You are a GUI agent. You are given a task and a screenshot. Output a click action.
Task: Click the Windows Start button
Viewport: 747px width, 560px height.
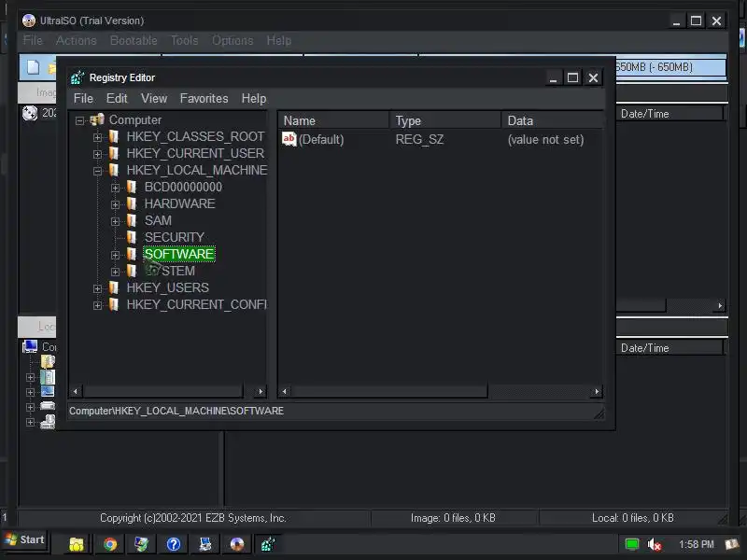click(24, 540)
